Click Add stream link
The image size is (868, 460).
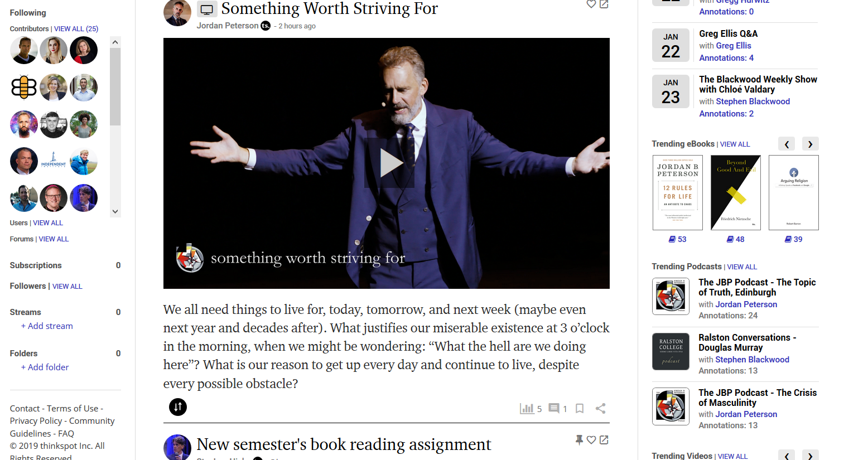coord(47,326)
